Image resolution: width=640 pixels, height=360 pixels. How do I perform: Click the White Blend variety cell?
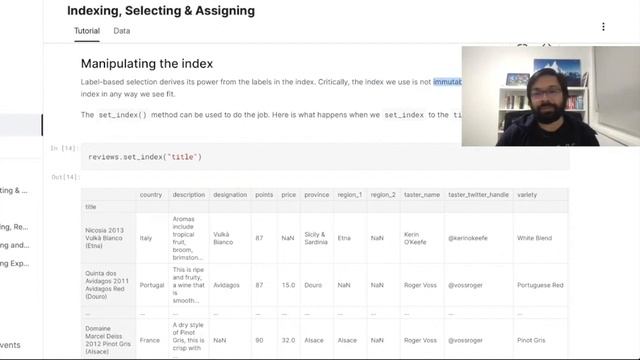534,238
